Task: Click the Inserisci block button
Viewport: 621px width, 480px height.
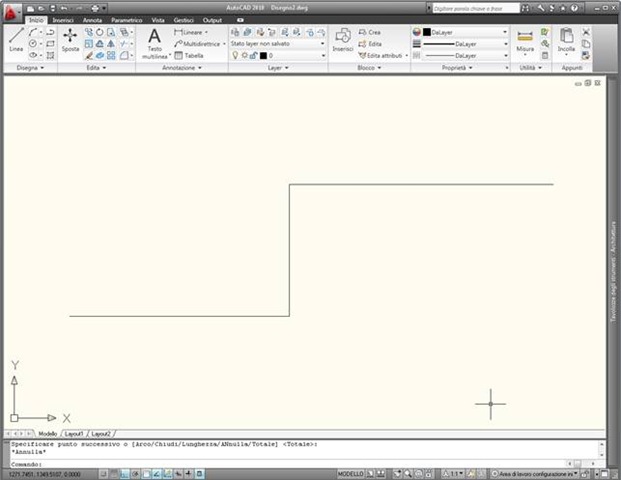Action: tap(343, 40)
